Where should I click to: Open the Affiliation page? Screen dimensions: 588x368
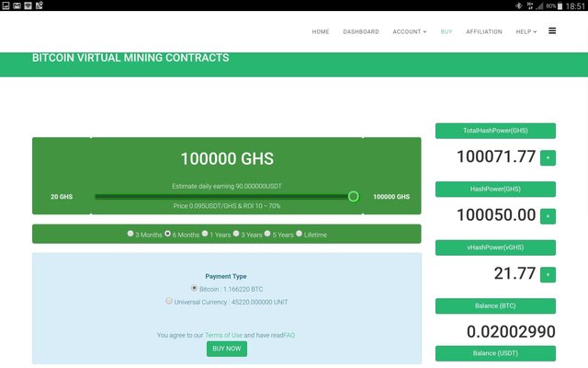[484, 32]
